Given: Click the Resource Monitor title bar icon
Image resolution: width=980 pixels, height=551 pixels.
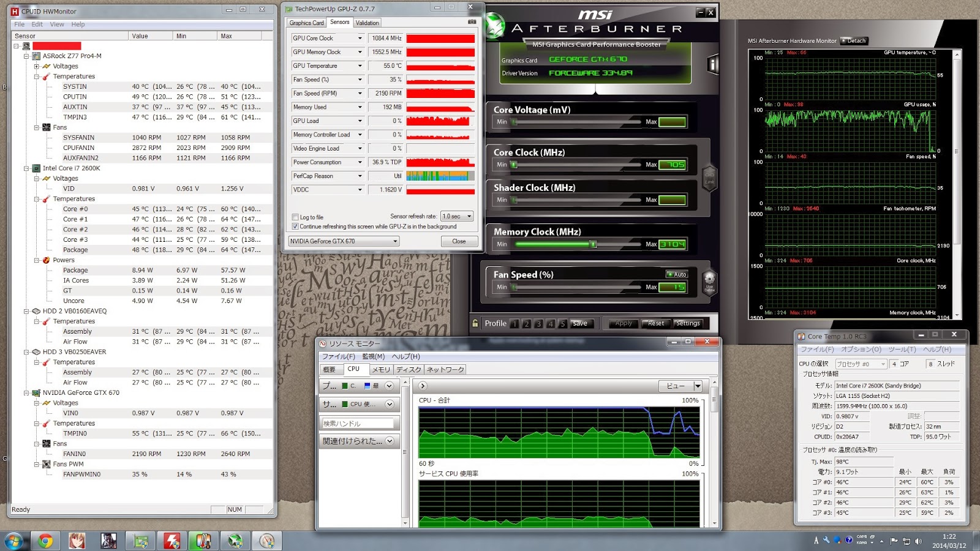Looking at the screenshot, I should [323, 343].
